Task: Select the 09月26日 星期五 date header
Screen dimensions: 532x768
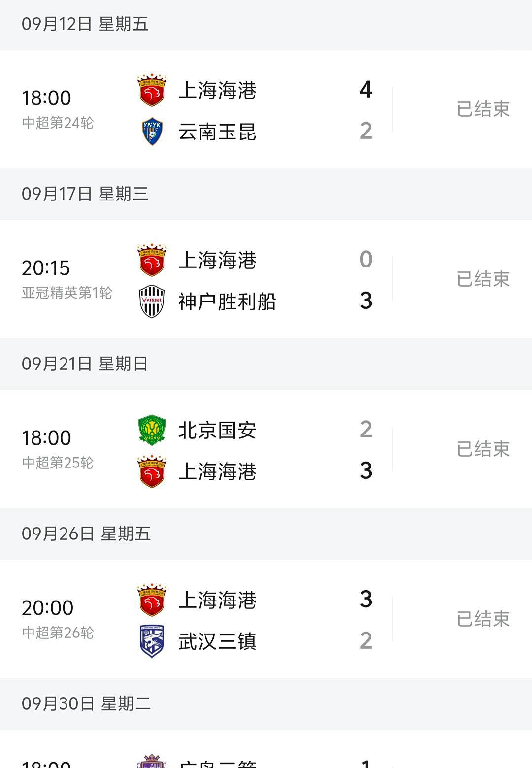Action: (86, 534)
